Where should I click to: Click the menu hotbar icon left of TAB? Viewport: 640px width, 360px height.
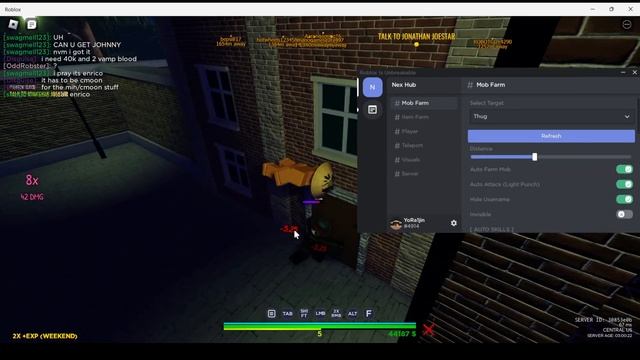point(271,313)
